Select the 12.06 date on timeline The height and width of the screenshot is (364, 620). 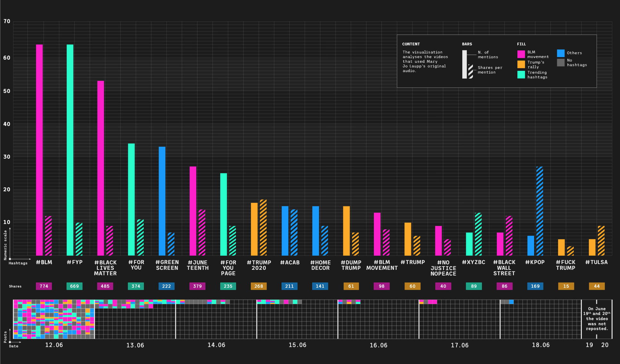(54, 345)
